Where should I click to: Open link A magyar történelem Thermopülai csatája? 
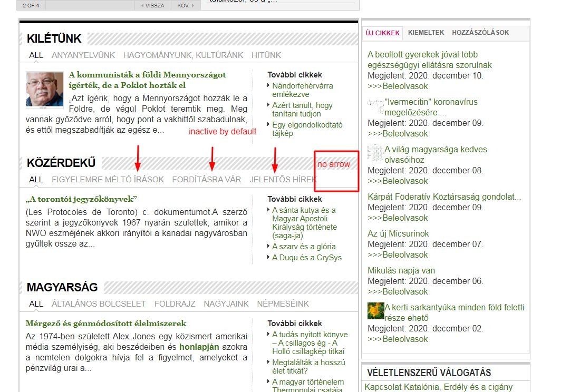click(x=308, y=386)
